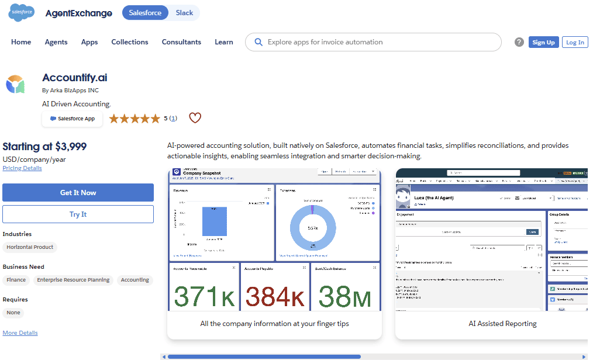The height and width of the screenshot is (364, 593).
Task: Select the Accounting business need tag
Action: [x=135, y=280]
